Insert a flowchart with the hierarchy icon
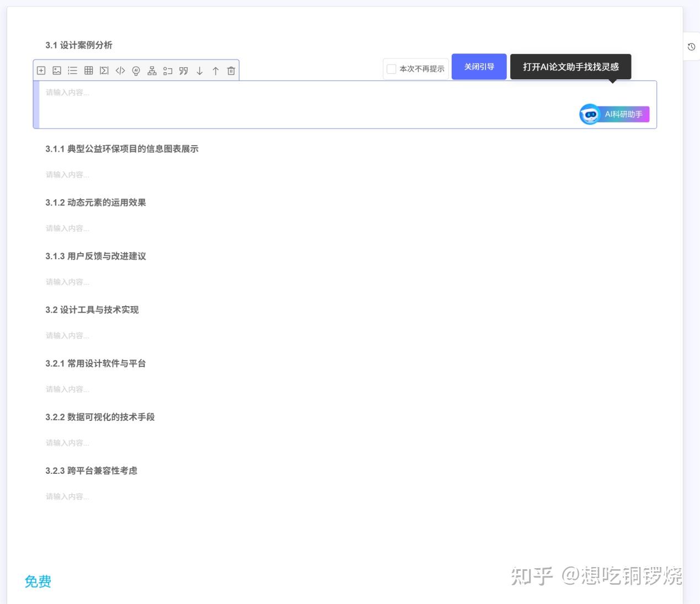 152,71
